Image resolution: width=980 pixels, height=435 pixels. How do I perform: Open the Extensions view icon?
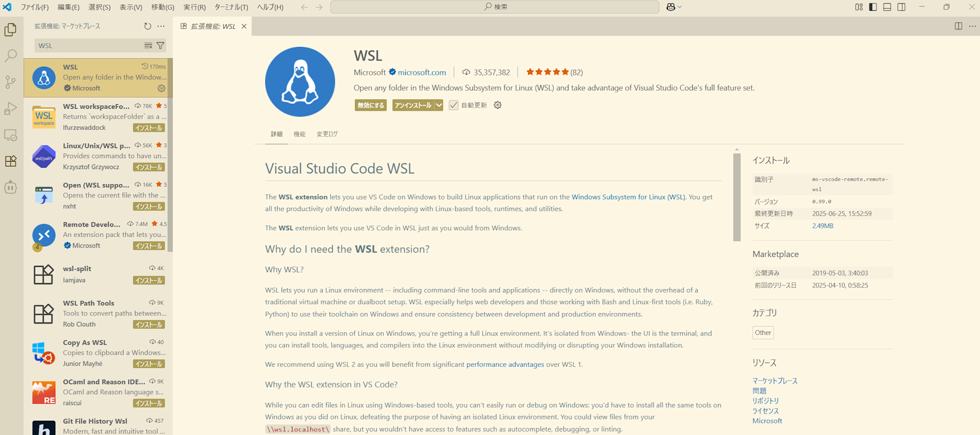pos(11,161)
